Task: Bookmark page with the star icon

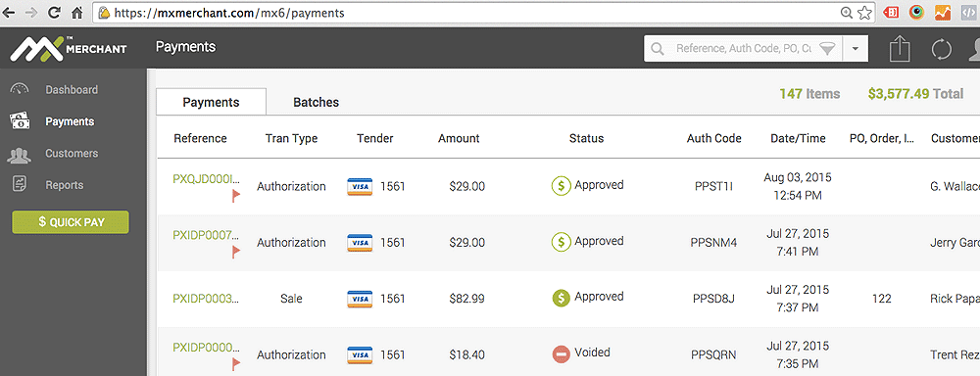Action: (x=864, y=13)
